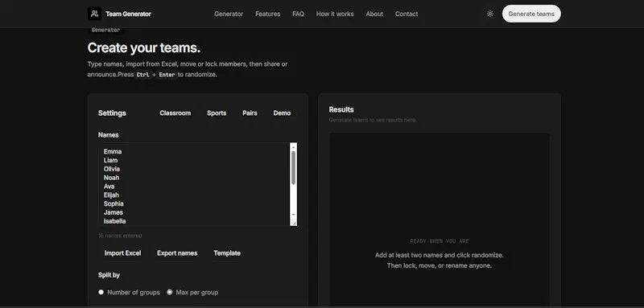The image size is (644, 308).
Task: Click the Team Generator logo icon
Action: (x=94, y=14)
